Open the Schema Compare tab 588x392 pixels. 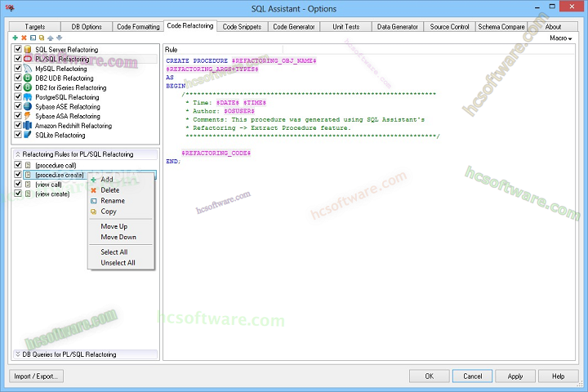coord(501,27)
